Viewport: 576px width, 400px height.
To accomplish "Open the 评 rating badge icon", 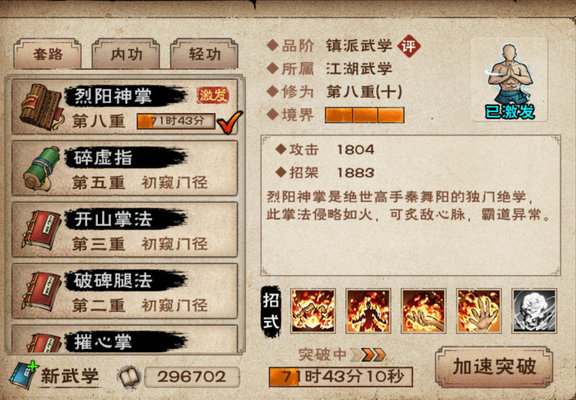I will (x=409, y=46).
